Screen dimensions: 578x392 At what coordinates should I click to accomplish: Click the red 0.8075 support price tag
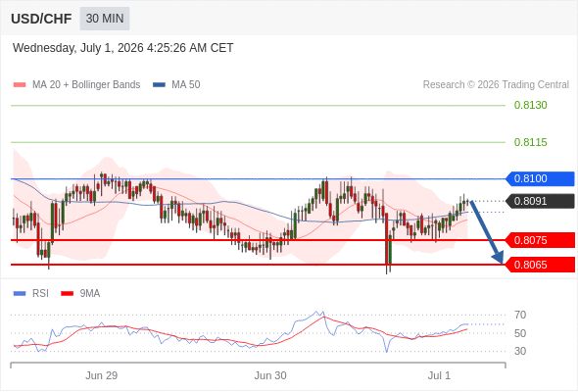point(540,240)
